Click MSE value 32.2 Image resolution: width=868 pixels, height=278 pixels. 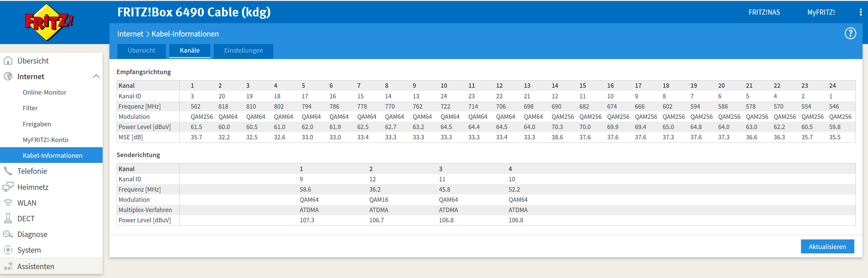click(224, 137)
